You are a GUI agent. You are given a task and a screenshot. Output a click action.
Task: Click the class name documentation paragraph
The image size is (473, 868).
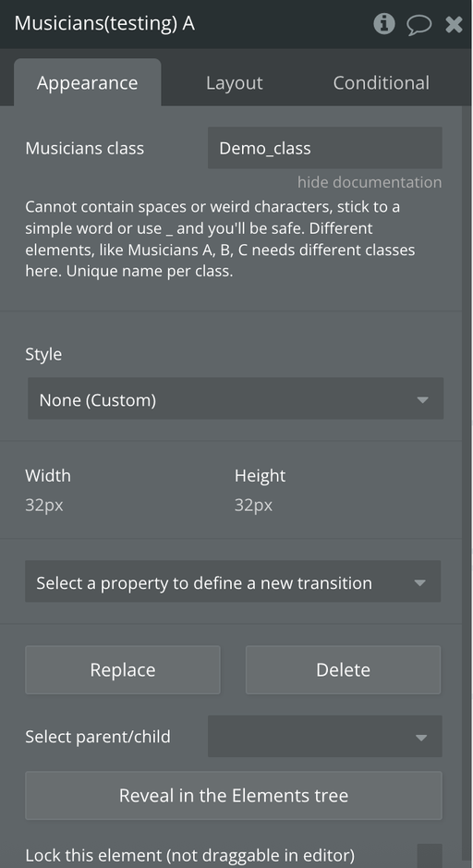220,238
